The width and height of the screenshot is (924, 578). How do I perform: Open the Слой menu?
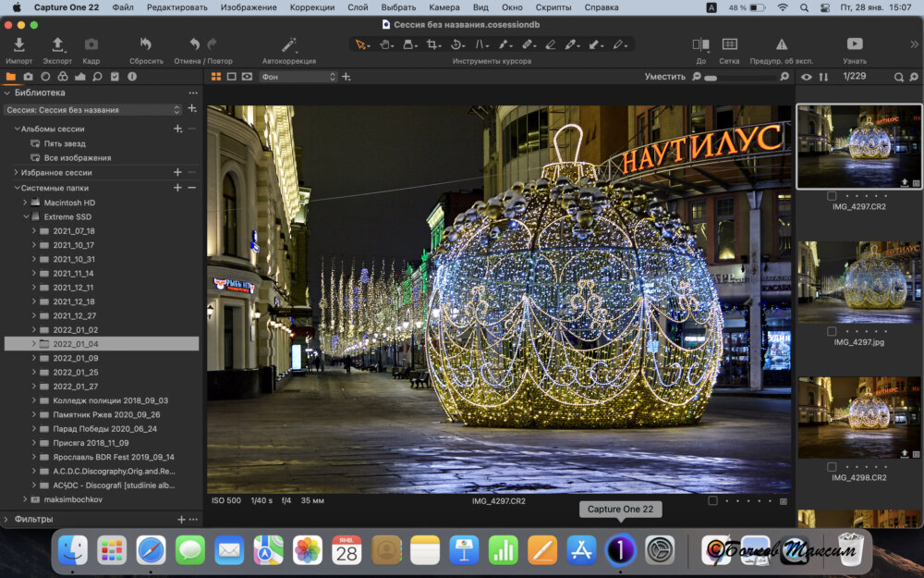[x=358, y=7]
